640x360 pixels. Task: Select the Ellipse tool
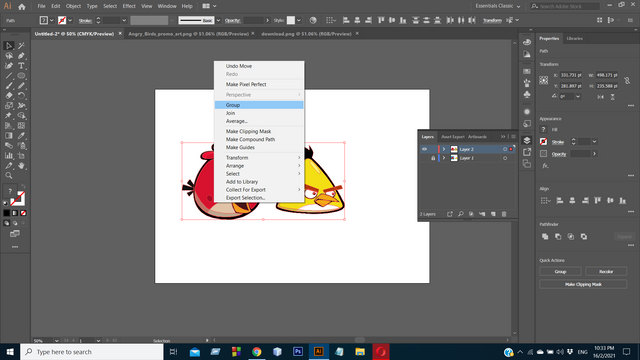point(21,76)
